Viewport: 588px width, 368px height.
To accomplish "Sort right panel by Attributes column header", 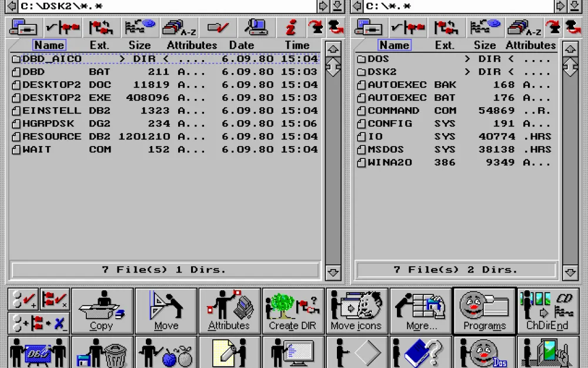I will pos(530,45).
